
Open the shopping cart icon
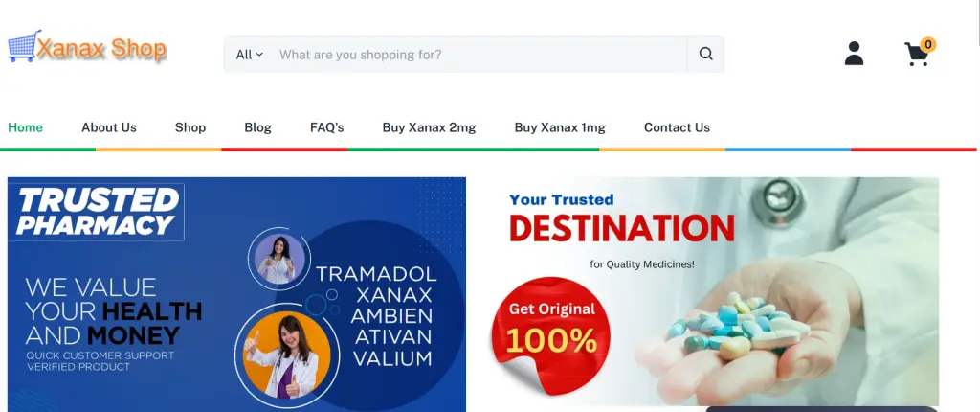tap(916, 55)
